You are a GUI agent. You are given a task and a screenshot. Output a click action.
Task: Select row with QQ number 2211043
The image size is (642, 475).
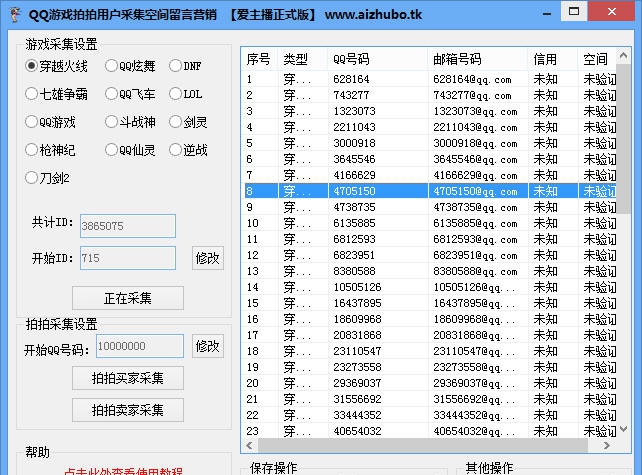pyautogui.click(x=429, y=127)
